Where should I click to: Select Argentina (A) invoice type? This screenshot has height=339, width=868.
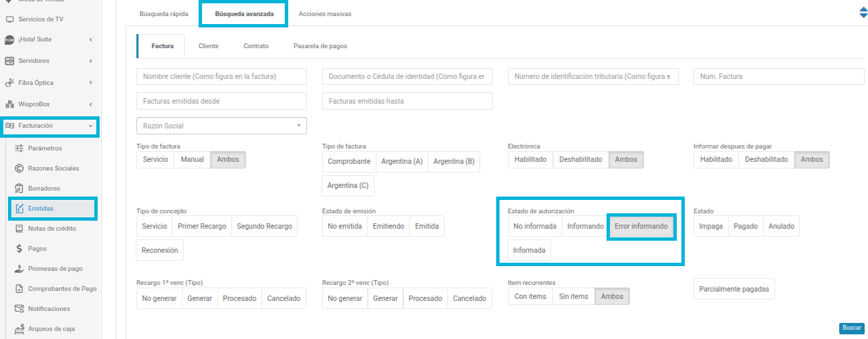[402, 162]
